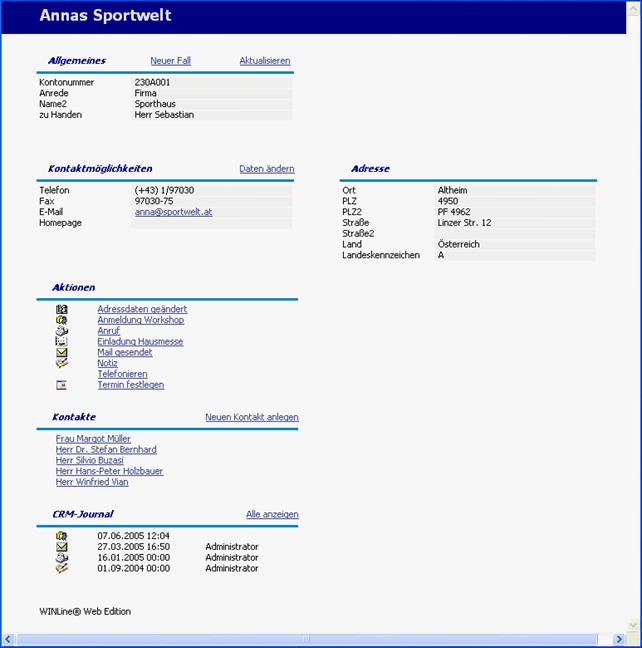Click the icon beside Adressdaten geändert

pos(62,309)
